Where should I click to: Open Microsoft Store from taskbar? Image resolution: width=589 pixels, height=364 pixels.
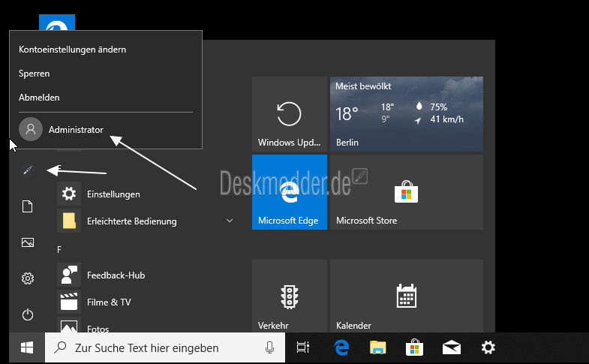point(414,347)
